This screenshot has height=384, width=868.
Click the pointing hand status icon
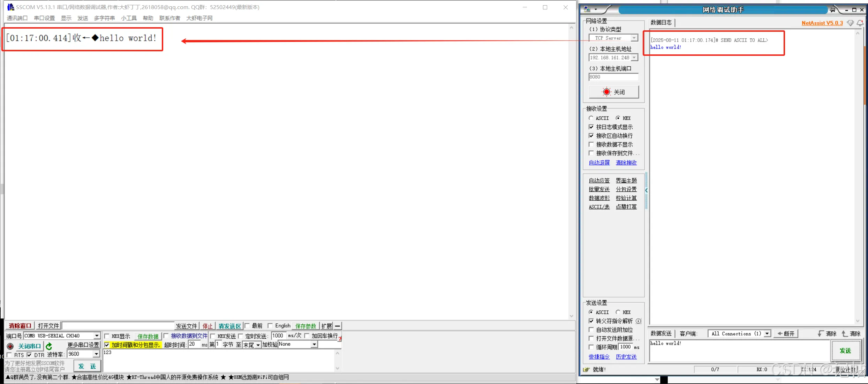click(586, 369)
